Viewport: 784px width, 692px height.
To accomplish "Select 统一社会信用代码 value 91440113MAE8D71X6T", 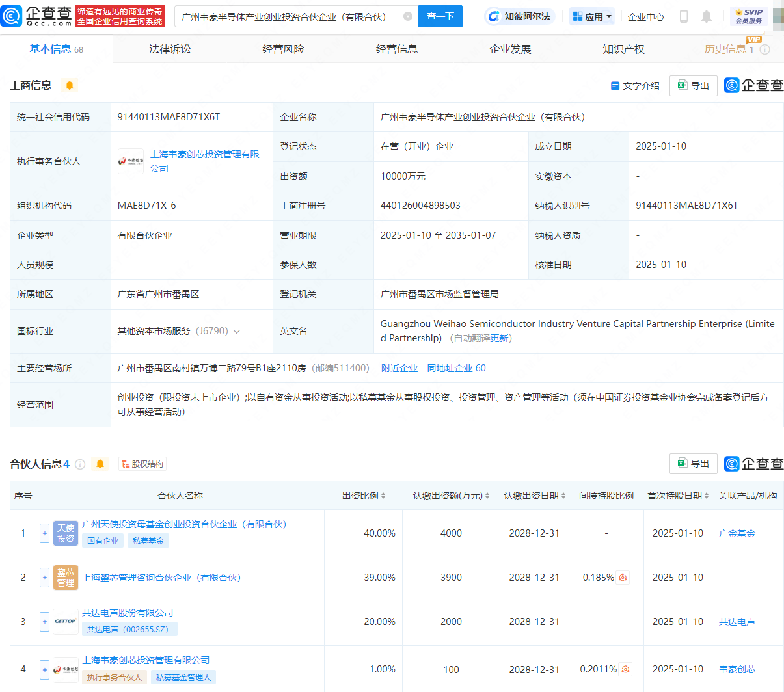I will coord(169,117).
